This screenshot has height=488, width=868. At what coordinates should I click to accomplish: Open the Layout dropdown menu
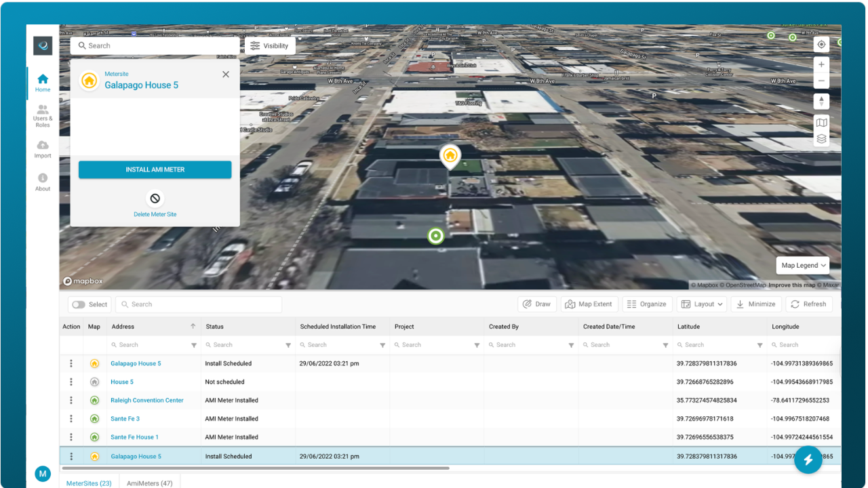[702, 304]
